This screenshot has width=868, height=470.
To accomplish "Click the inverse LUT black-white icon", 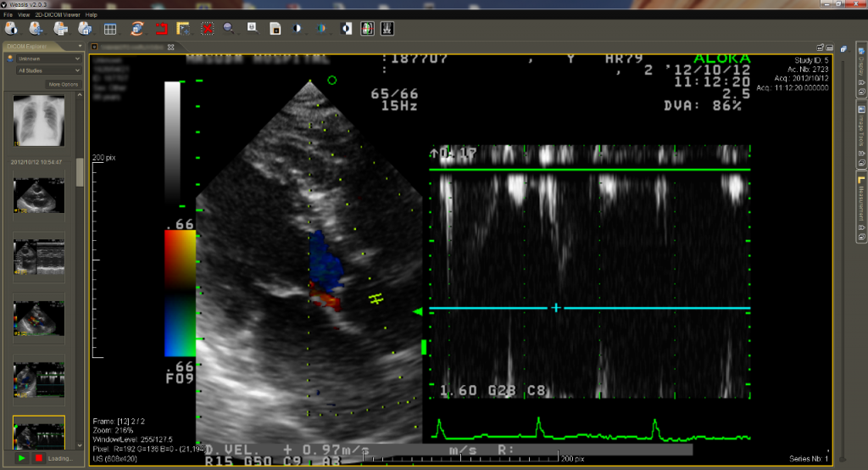I will pyautogui.click(x=347, y=28).
